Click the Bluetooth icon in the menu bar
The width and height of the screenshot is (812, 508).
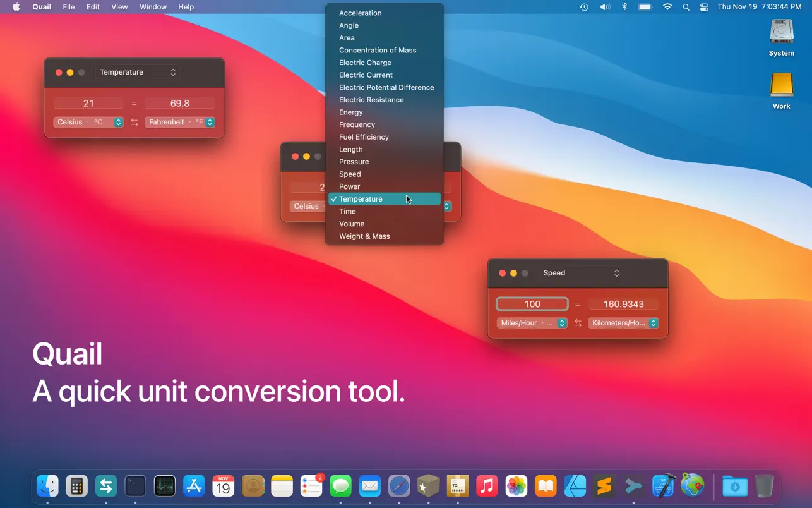point(624,7)
